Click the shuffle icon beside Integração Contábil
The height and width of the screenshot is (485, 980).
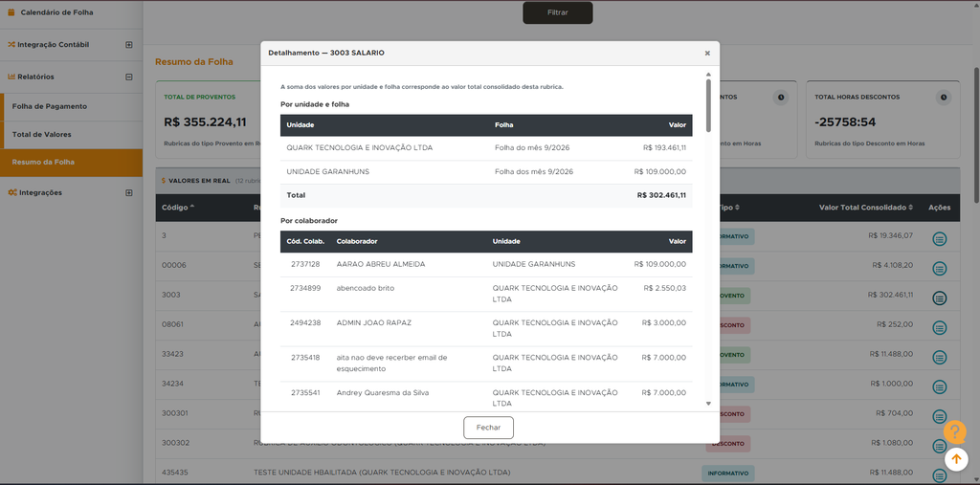pyautogui.click(x=11, y=45)
